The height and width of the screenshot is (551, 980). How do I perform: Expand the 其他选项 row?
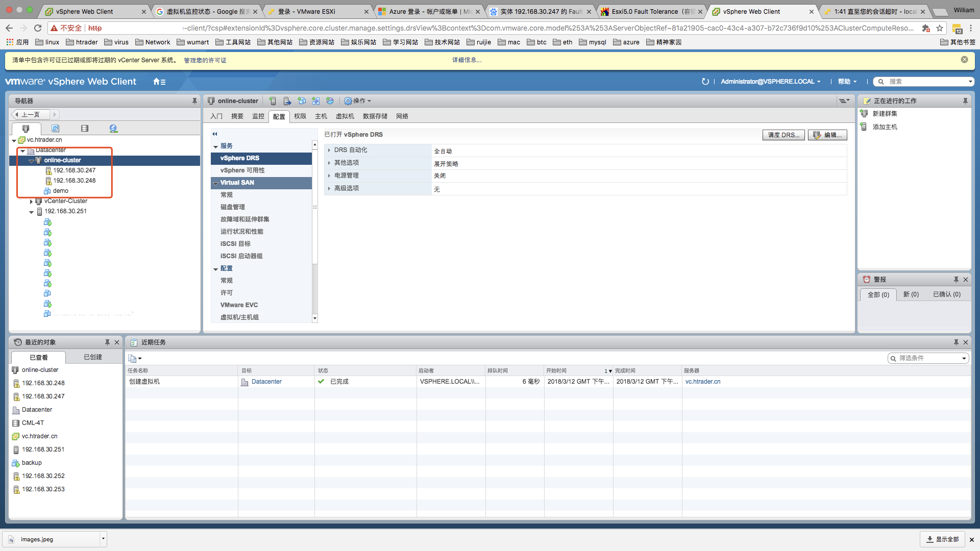pyautogui.click(x=329, y=163)
